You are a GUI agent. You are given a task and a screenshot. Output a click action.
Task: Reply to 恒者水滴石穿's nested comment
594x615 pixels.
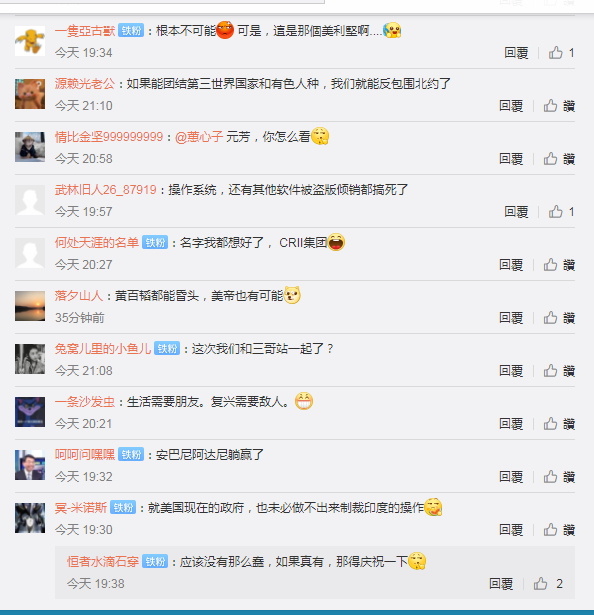click(x=501, y=584)
